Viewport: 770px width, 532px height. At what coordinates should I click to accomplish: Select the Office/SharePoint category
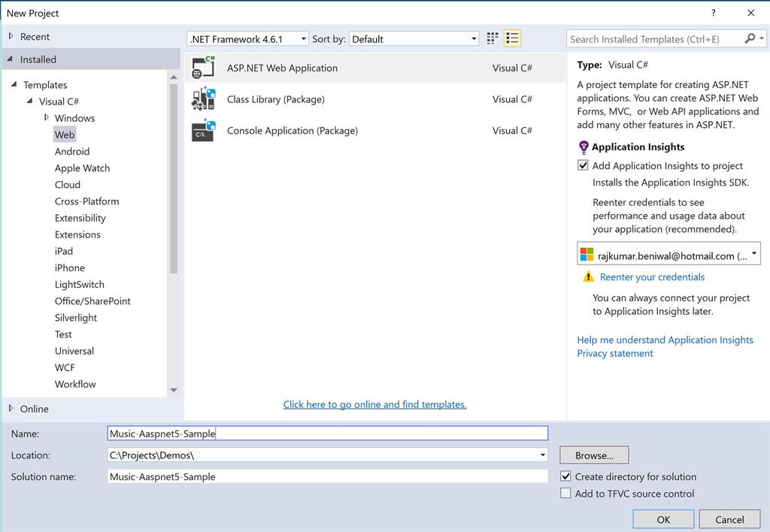tap(92, 301)
